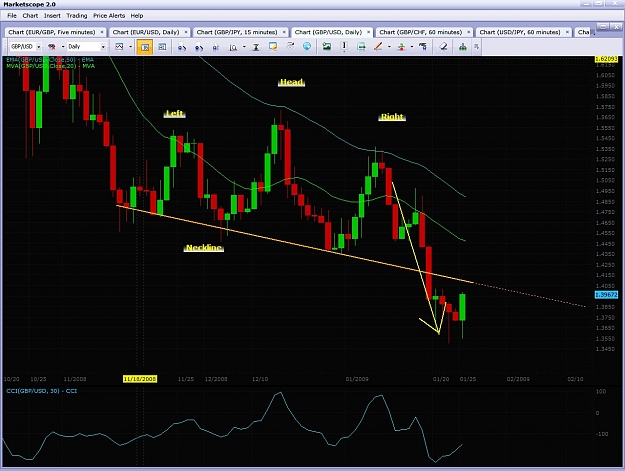Click the zoom magnifier icon
The image size is (625, 471).
[233, 47]
